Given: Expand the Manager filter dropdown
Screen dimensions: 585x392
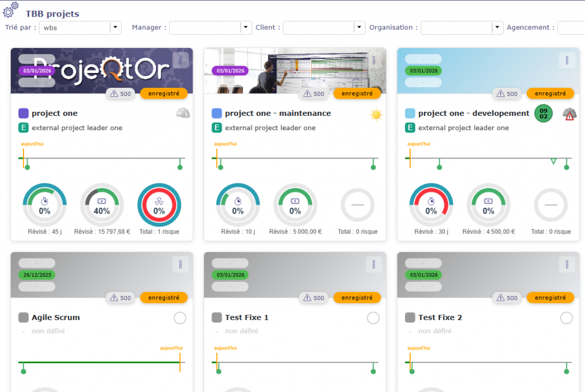Looking at the screenshot, I should (x=245, y=27).
